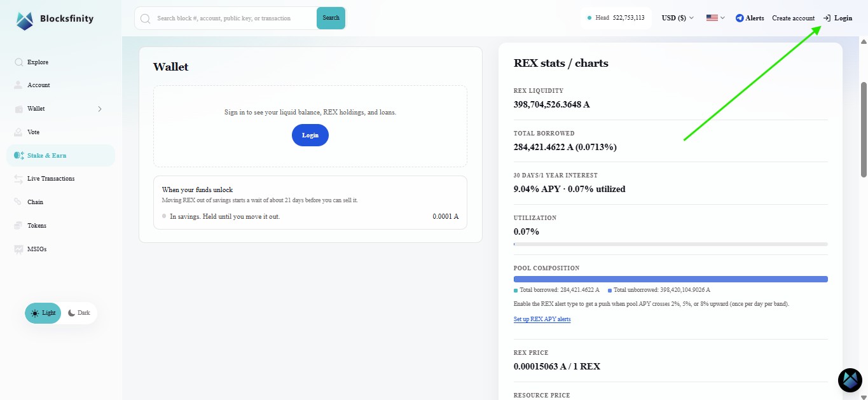868x400 pixels.
Task: Click the teal Total borrowed legend swatch
Action: [516, 290]
